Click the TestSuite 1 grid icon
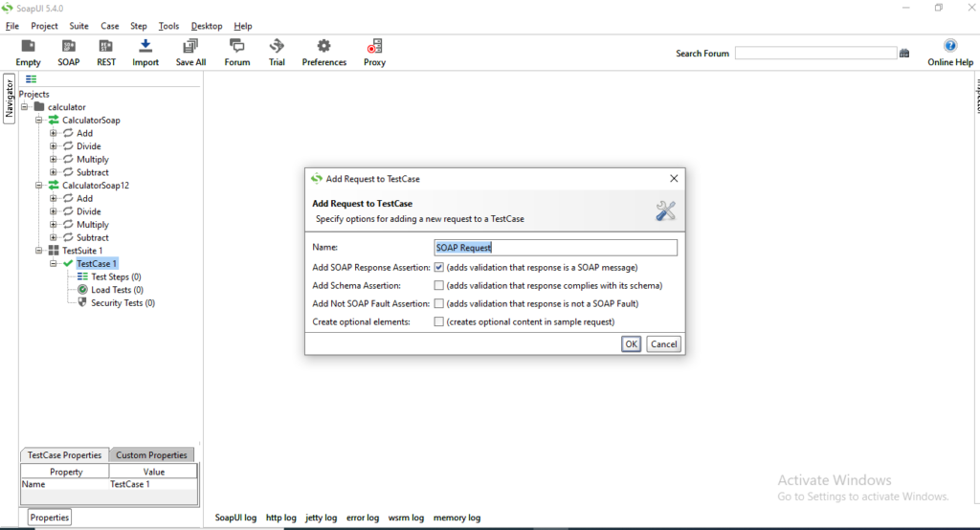The width and height of the screenshot is (980, 530). click(54, 251)
